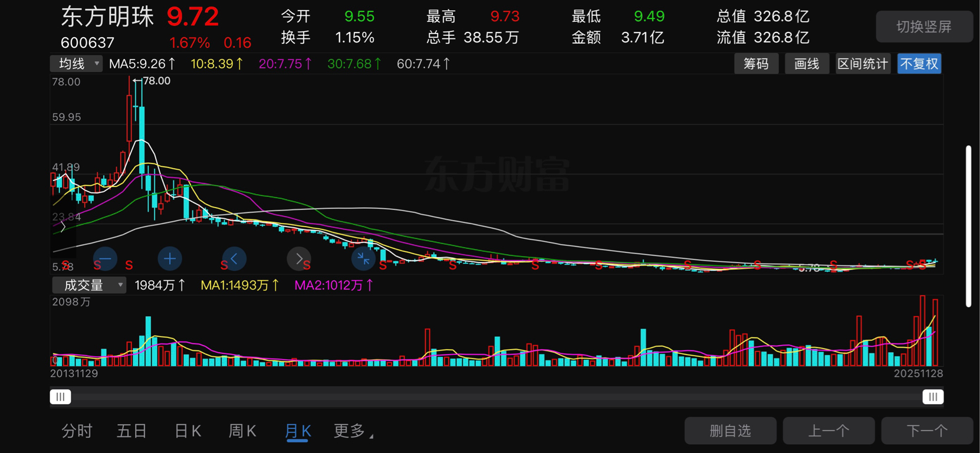Image resolution: width=980 pixels, height=453 pixels.
Task: Move chart left with back arrow icon
Action: pos(234,258)
